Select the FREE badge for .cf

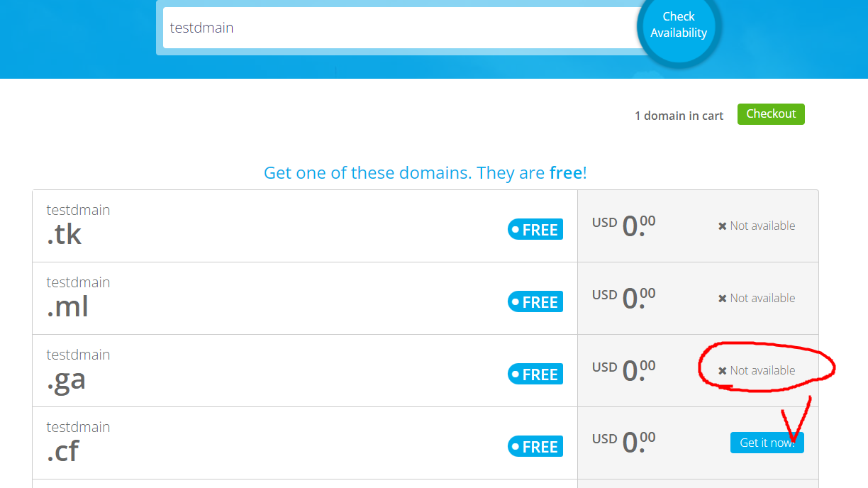(x=535, y=447)
